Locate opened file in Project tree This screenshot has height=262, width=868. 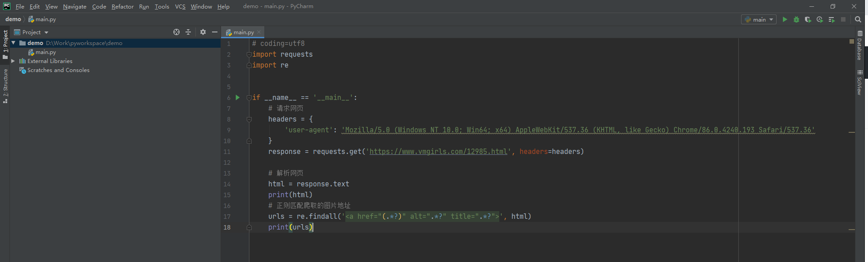pyautogui.click(x=176, y=32)
